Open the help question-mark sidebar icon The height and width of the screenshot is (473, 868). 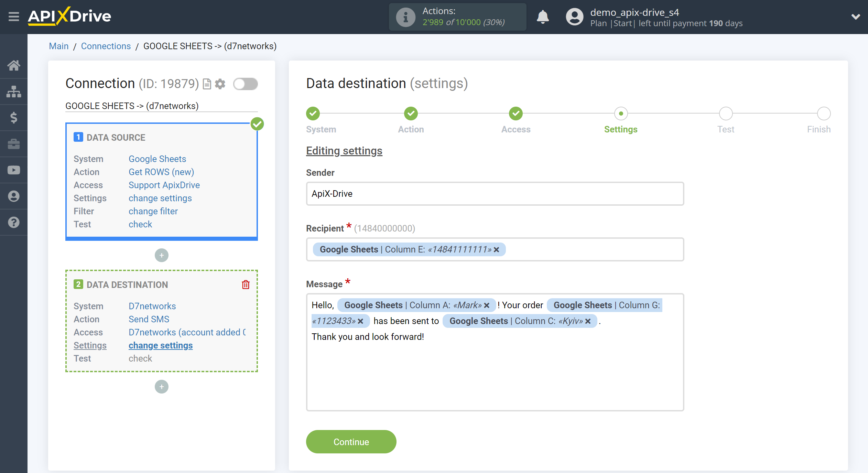(x=14, y=222)
